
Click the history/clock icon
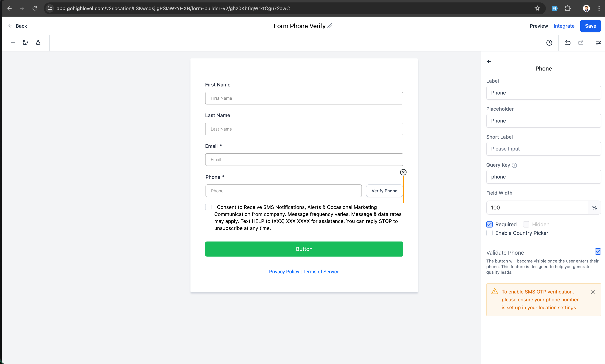[550, 43]
